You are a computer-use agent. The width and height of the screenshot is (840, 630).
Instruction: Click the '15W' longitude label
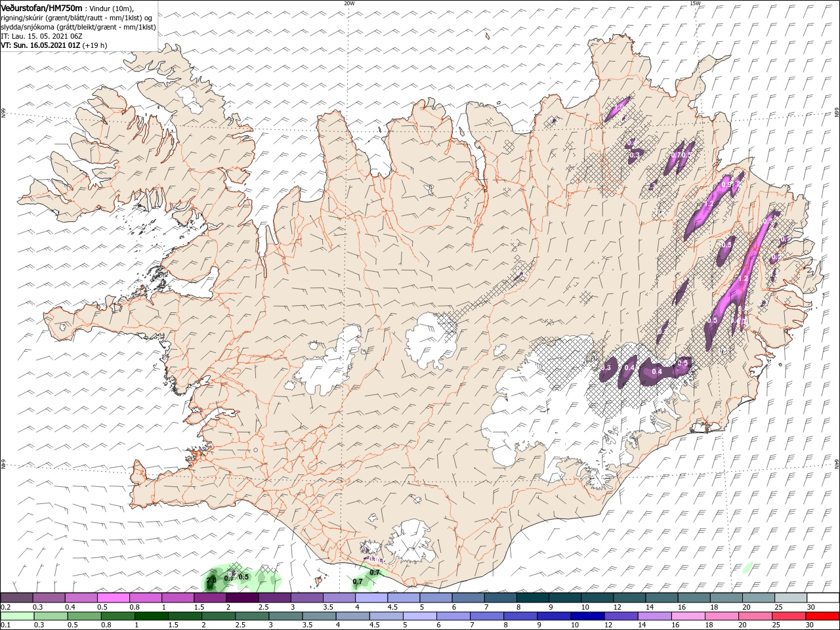tap(695, 3)
